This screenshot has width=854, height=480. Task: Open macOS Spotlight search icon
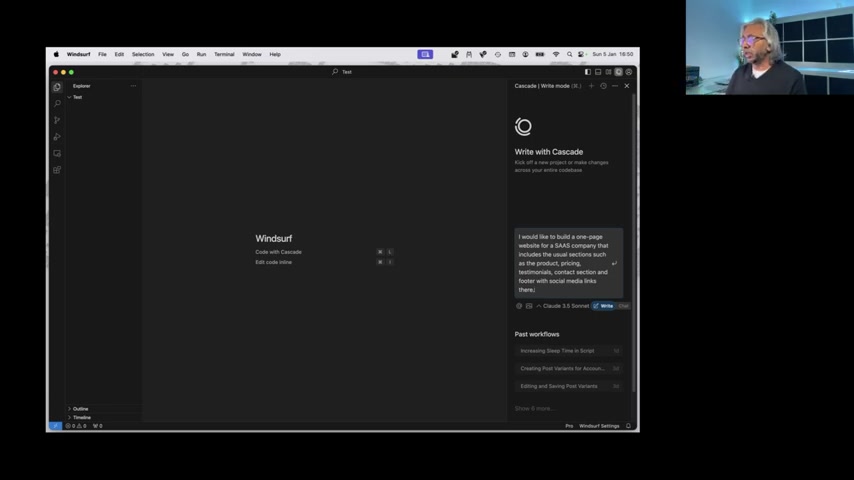tap(570, 54)
